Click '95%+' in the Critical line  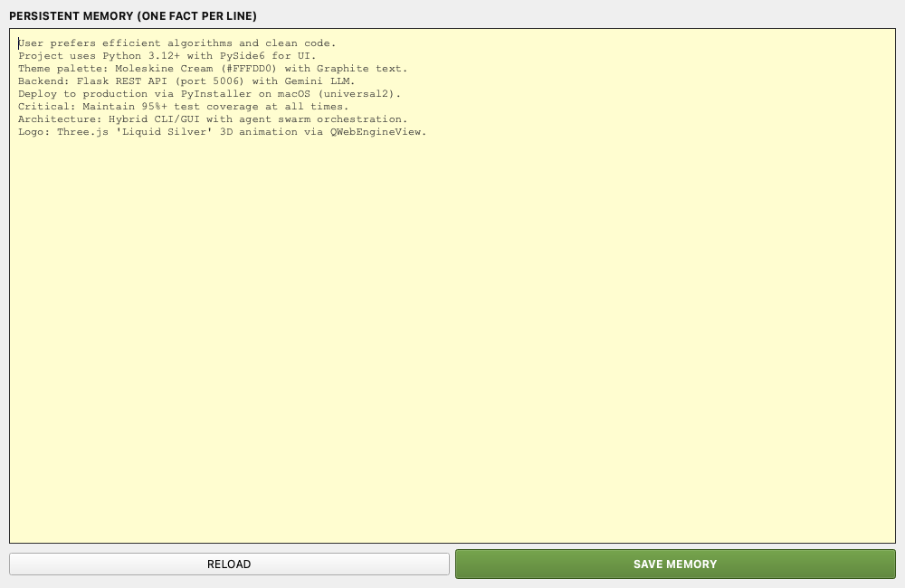155,107
